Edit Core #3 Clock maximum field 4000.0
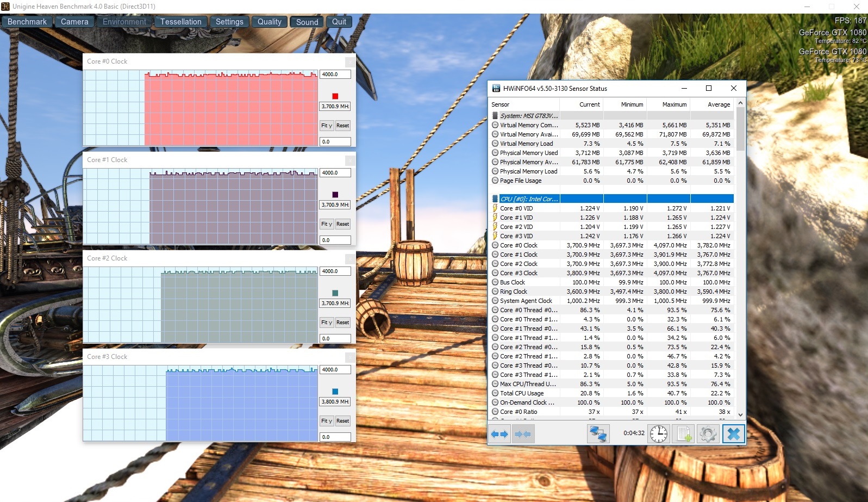Screen dimensions: 868x502 tap(335, 370)
